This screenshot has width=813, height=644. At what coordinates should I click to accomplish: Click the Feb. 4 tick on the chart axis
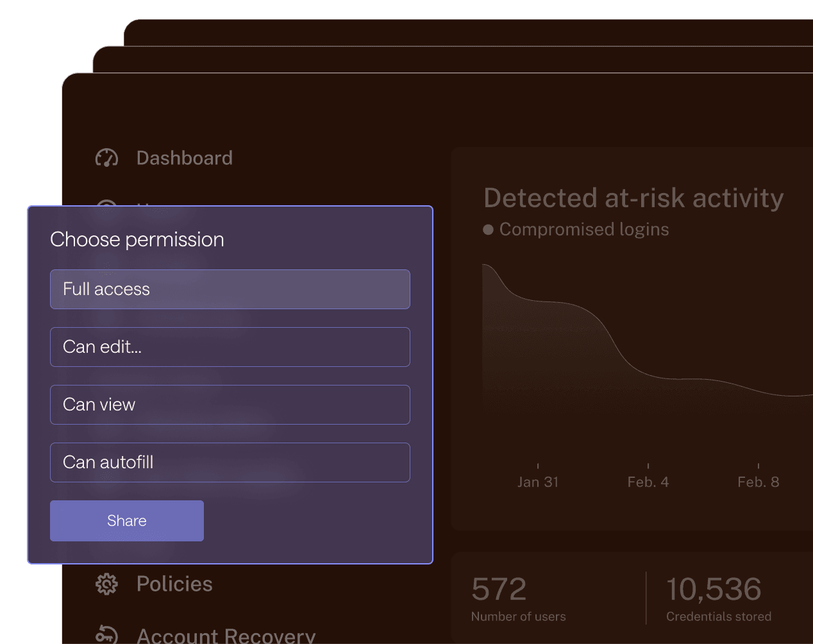(648, 466)
